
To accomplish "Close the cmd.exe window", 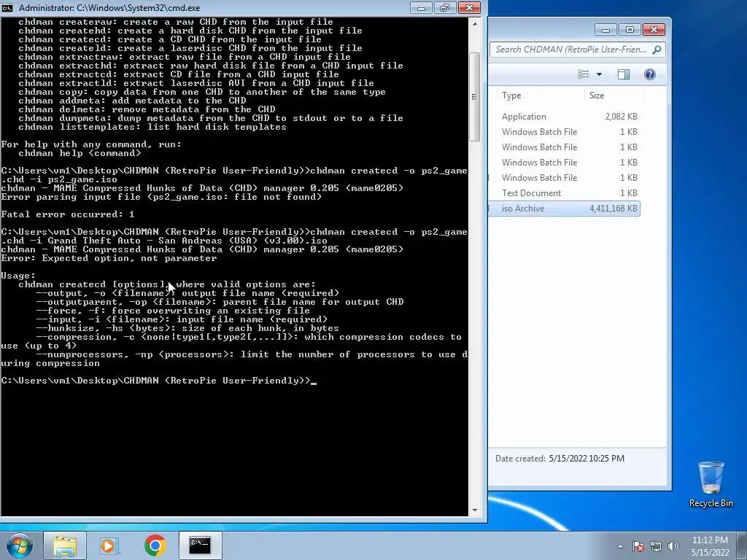I will (469, 7).
